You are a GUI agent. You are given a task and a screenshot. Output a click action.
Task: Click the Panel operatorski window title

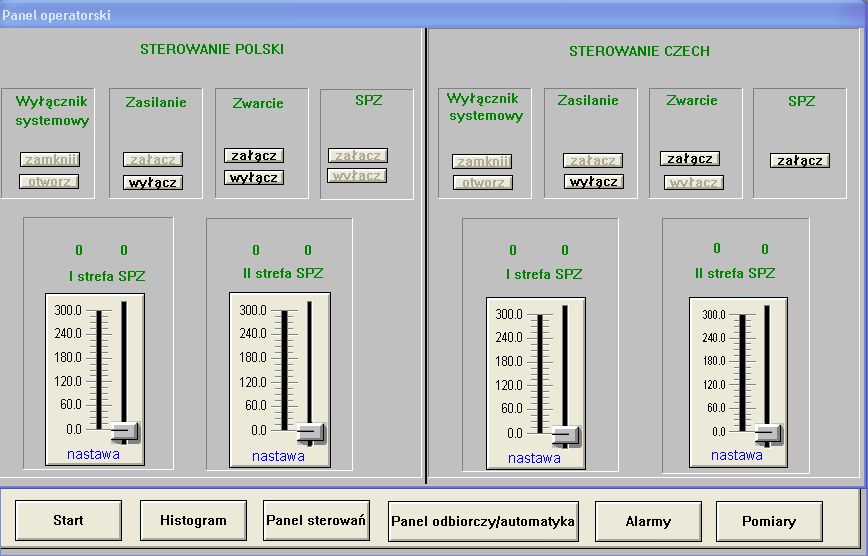point(56,15)
